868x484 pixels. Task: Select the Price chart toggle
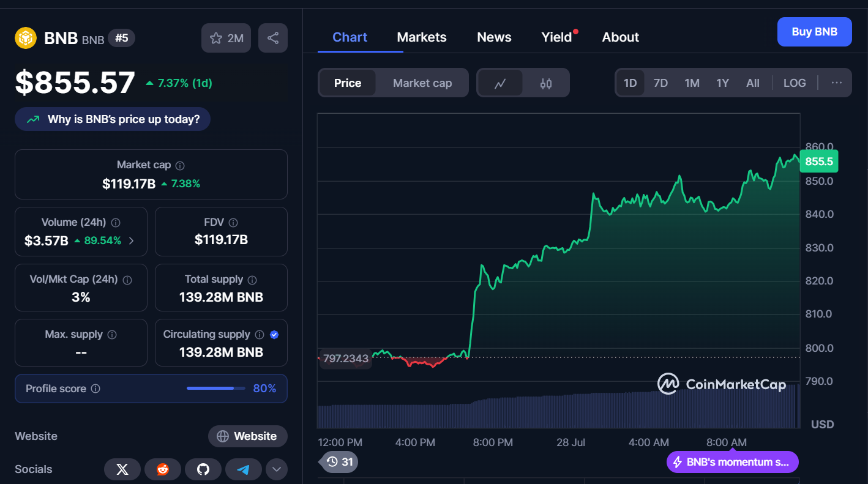click(x=348, y=83)
